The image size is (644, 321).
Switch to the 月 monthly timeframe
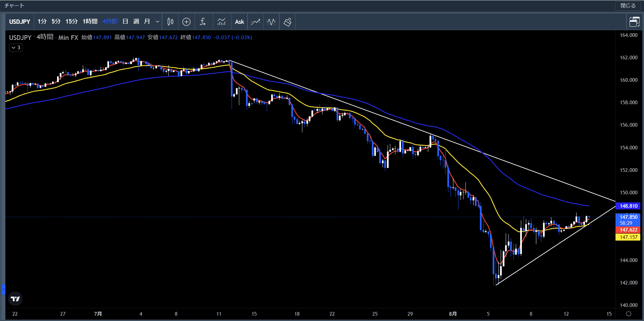[147, 22]
